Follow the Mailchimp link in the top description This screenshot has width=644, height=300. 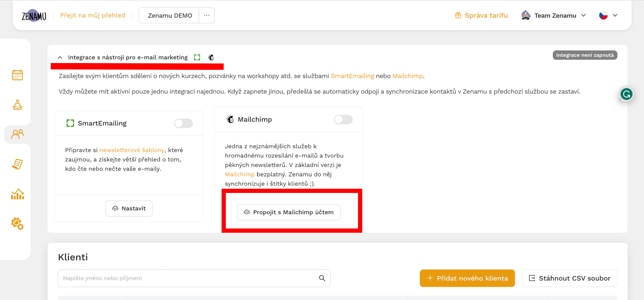[x=408, y=76]
